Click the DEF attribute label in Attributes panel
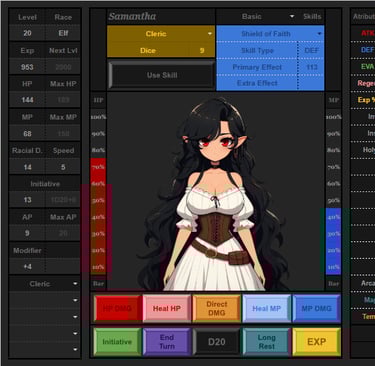375x366 pixels. tap(367, 50)
